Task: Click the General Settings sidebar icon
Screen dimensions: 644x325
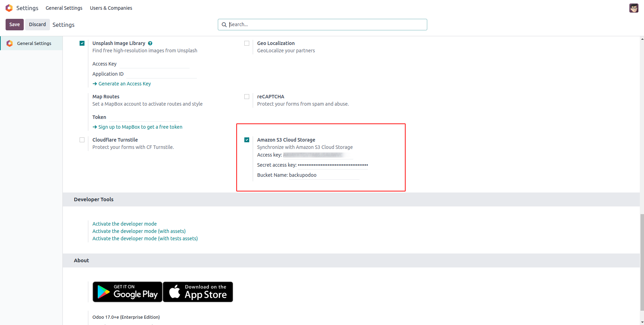Action: [x=10, y=43]
